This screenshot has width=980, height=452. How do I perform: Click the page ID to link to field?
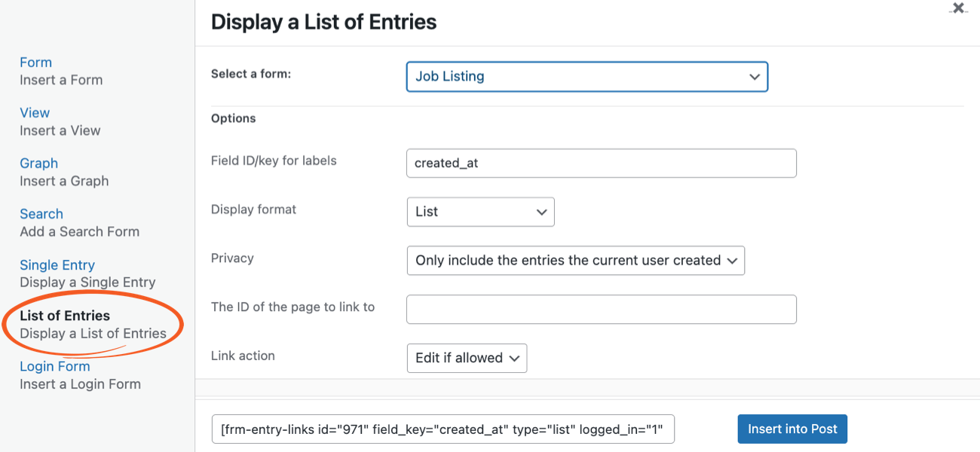click(601, 310)
